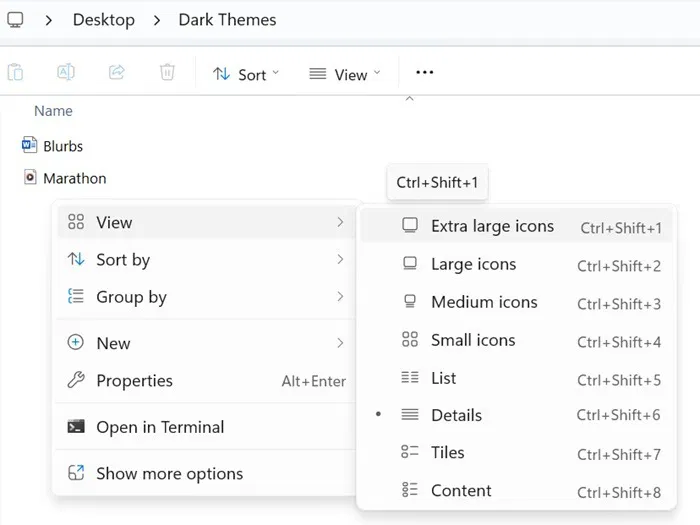
Task: Click the Share icon in toolbar
Action: 117,73
